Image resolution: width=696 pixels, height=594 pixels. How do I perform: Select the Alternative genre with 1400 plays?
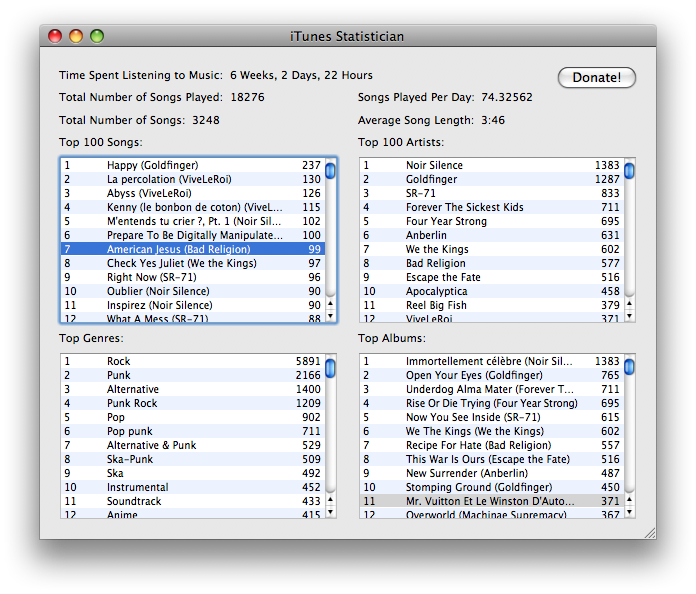(193, 389)
